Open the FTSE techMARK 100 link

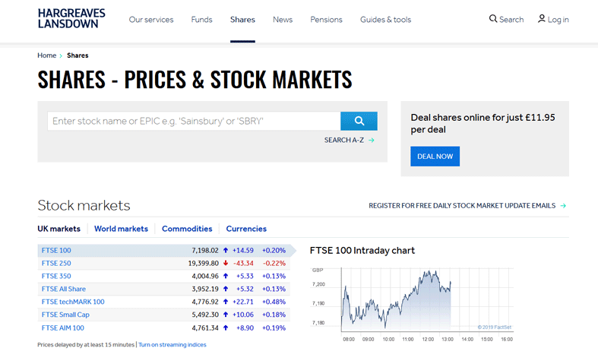point(73,302)
